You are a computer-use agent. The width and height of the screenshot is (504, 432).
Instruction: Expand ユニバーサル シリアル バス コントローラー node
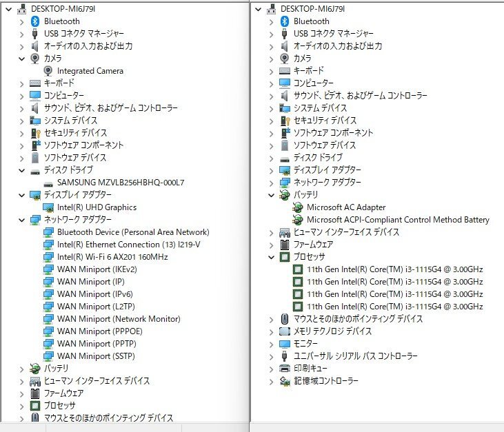click(x=271, y=357)
